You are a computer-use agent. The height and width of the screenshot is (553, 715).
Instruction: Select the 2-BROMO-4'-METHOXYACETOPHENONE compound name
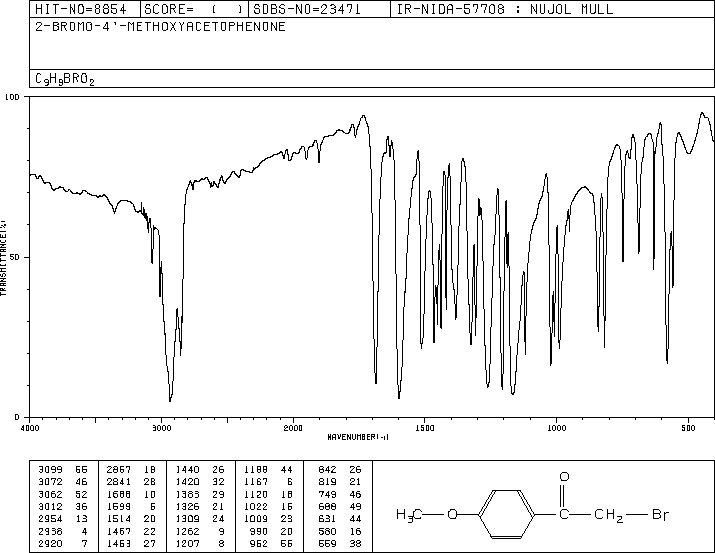tap(161, 26)
